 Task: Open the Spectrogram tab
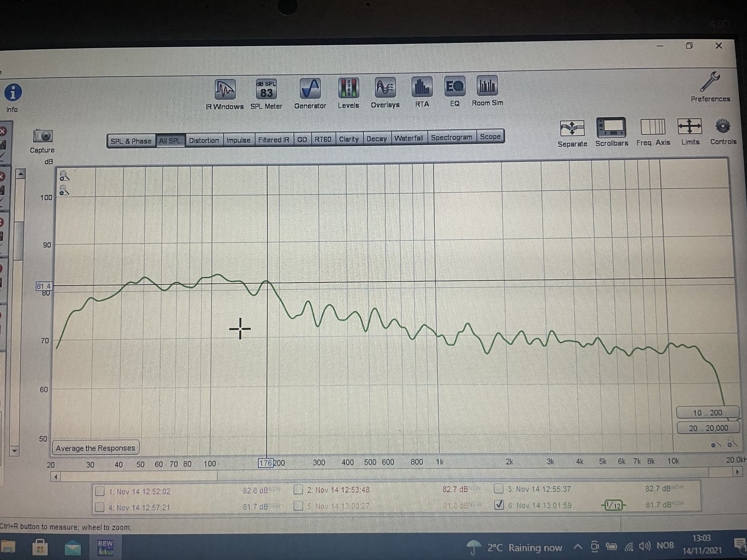[x=451, y=137]
